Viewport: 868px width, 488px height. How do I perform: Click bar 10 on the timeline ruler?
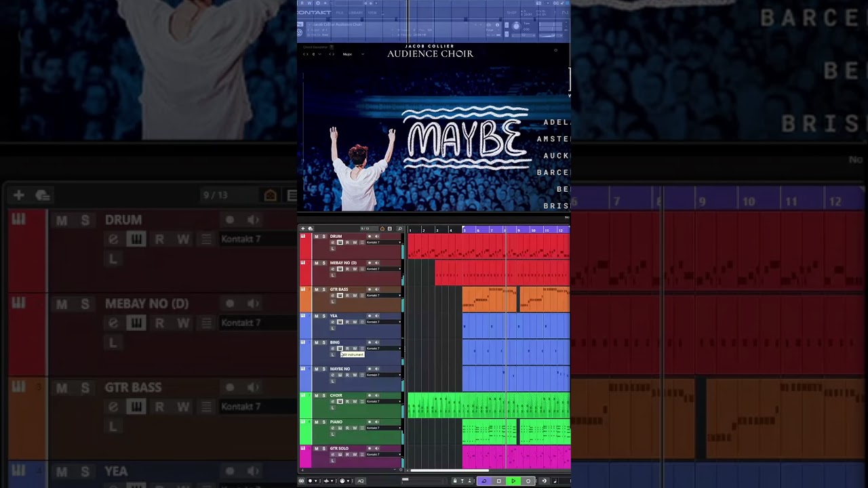(533, 230)
